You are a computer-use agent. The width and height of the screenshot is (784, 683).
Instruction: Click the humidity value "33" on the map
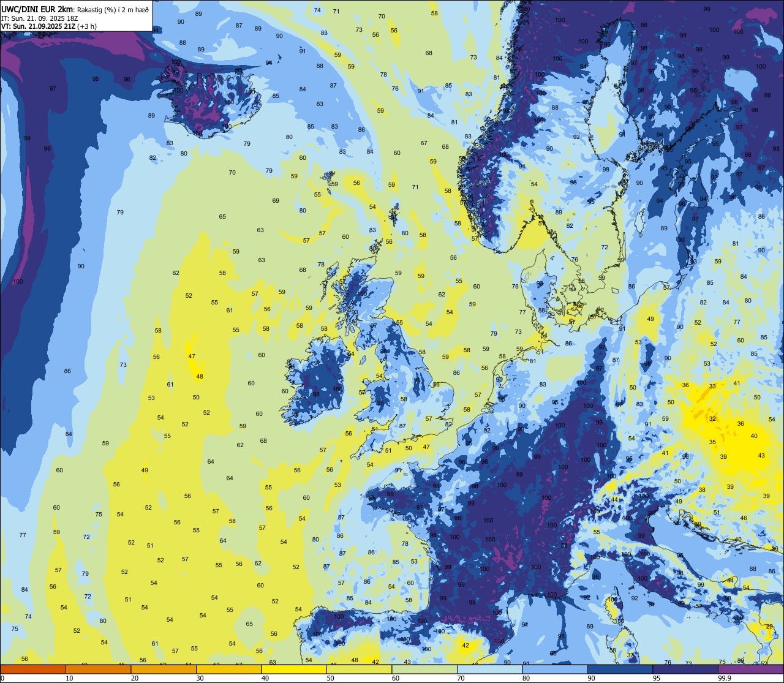712,387
